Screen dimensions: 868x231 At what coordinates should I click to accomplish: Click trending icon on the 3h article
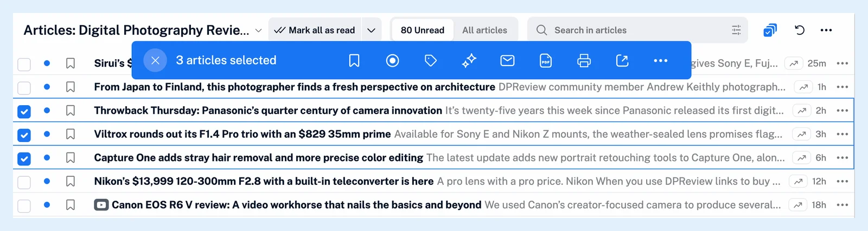coord(801,134)
